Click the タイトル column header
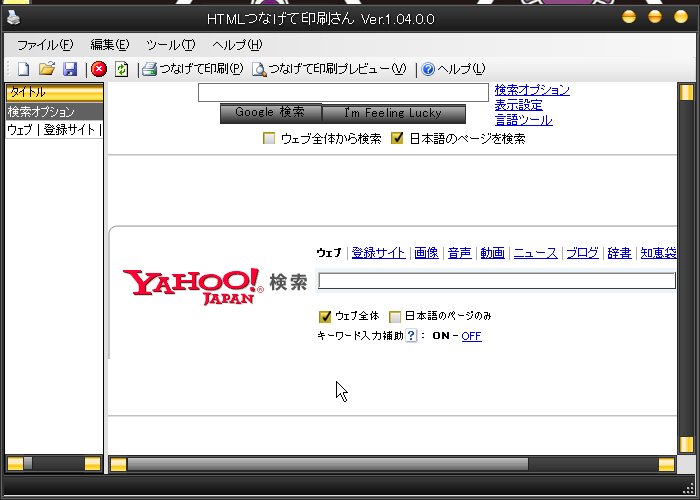This screenshot has width=700, height=500. 54,92
